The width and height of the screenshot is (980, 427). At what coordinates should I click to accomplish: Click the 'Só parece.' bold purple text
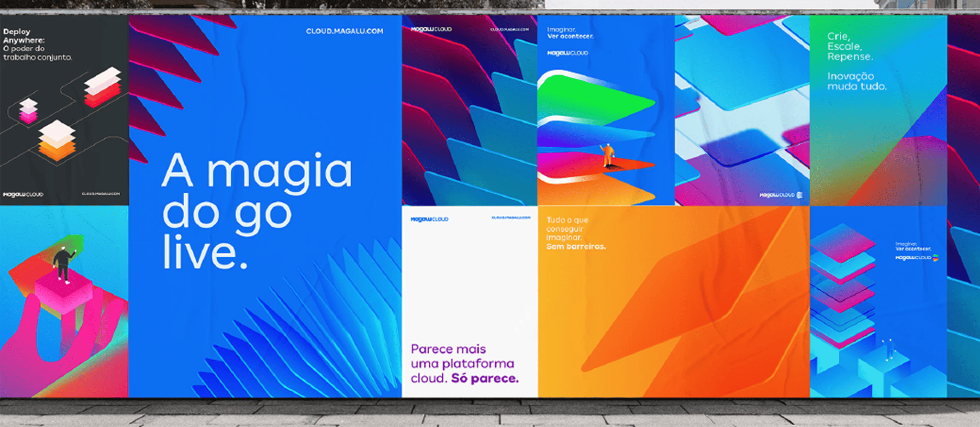485,378
